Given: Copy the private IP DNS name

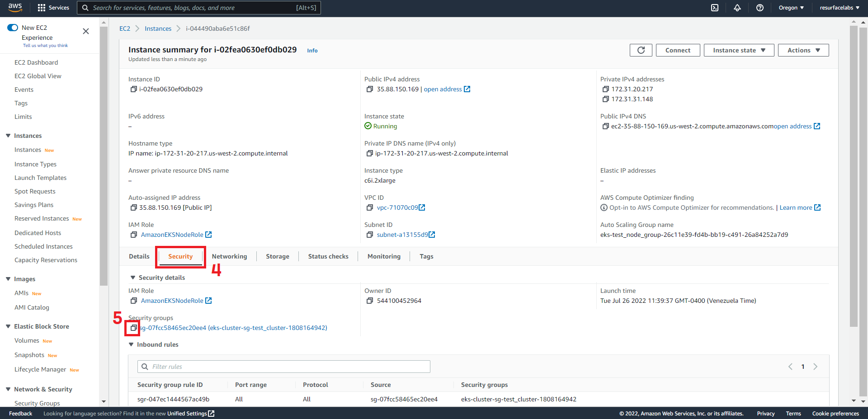Looking at the screenshot, I should click(x=370, y=153).
